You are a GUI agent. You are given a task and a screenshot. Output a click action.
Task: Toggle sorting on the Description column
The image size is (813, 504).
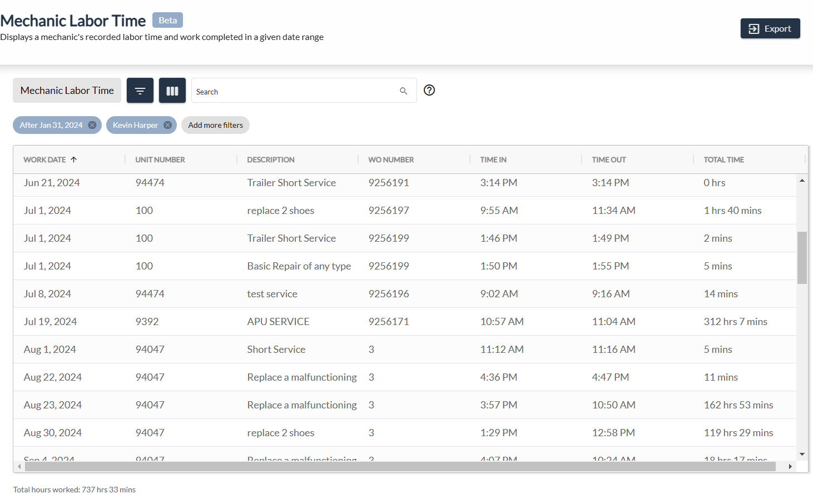pos(271,159)
